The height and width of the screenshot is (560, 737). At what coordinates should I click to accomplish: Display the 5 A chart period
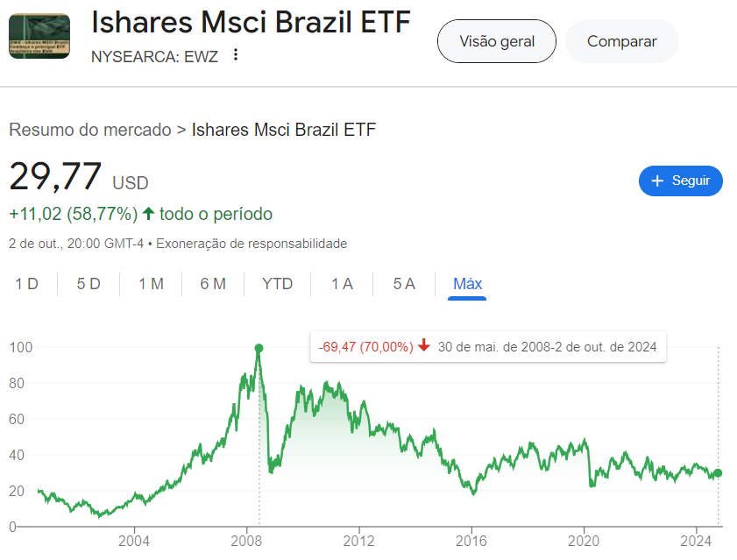[x=404, y=284]
